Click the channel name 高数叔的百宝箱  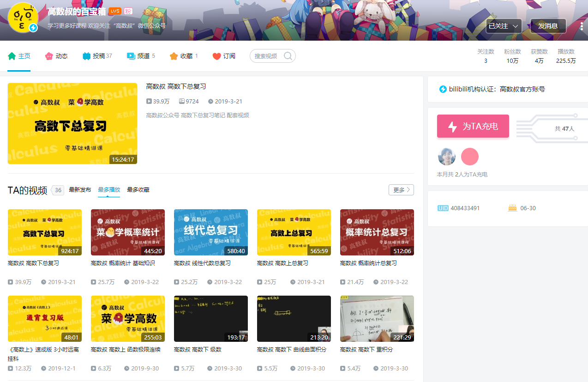tap(77, 12)
